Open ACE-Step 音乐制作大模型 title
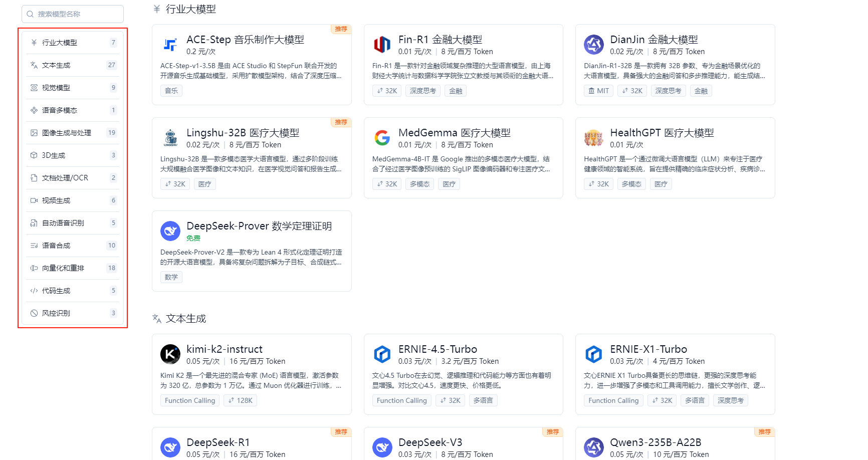Viewport: 868px width, 460px height. click(x=245, y=40)
